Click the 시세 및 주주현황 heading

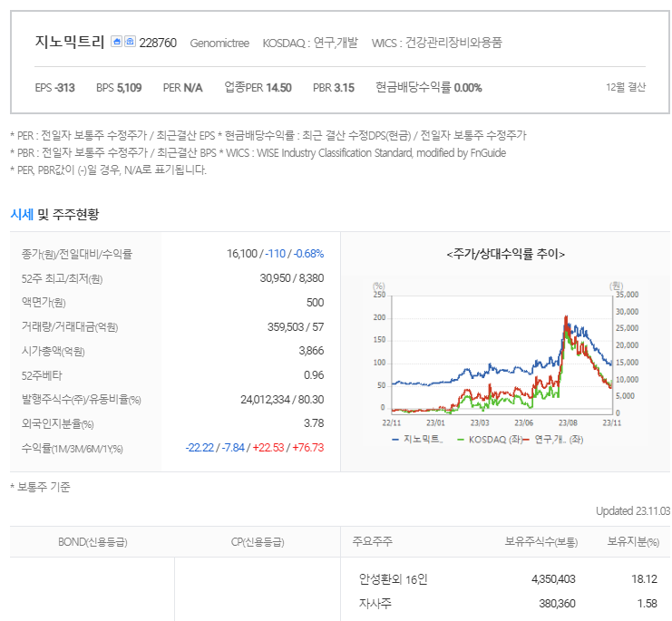54,214
